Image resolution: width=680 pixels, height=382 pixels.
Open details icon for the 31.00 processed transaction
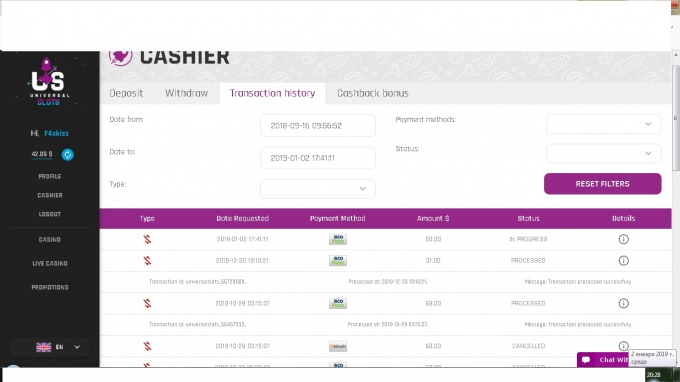pos(623,261)
